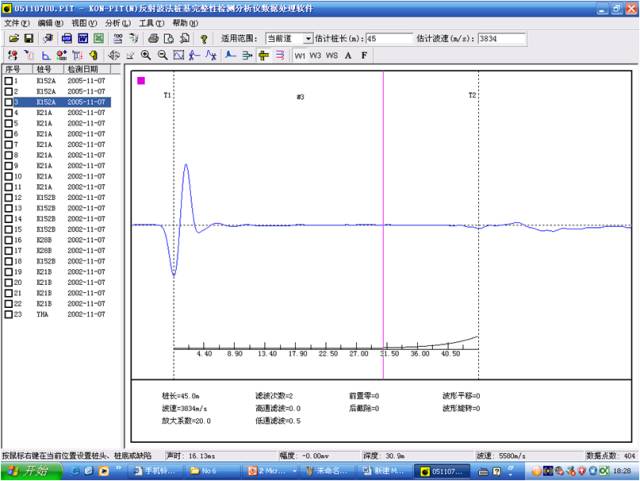Tick checkbox for row 10
The image size is (640, 481).
point(8,176)
